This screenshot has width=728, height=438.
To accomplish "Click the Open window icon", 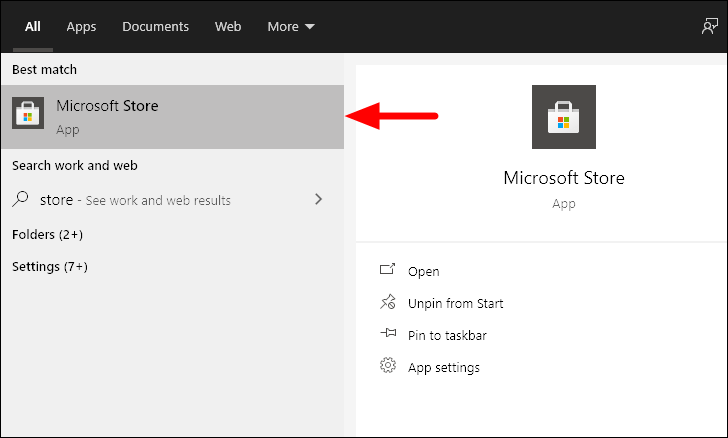I will [387, 269].
